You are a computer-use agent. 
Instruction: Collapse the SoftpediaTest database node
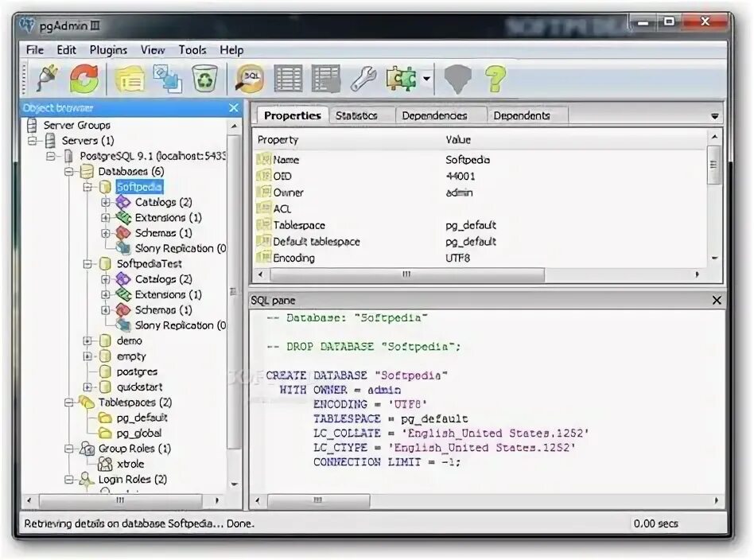[x=87, y=263]
